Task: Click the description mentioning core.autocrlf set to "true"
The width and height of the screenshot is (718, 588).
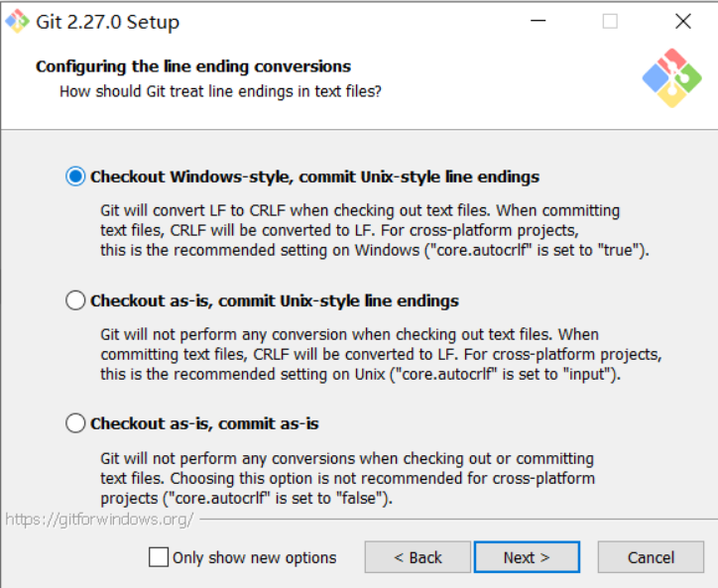Action: [x=375, y=230]
